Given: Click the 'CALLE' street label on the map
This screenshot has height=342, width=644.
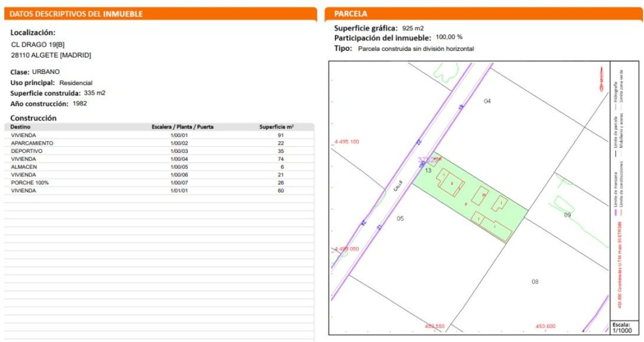Looking at the screenshot, I should point(398,185).
